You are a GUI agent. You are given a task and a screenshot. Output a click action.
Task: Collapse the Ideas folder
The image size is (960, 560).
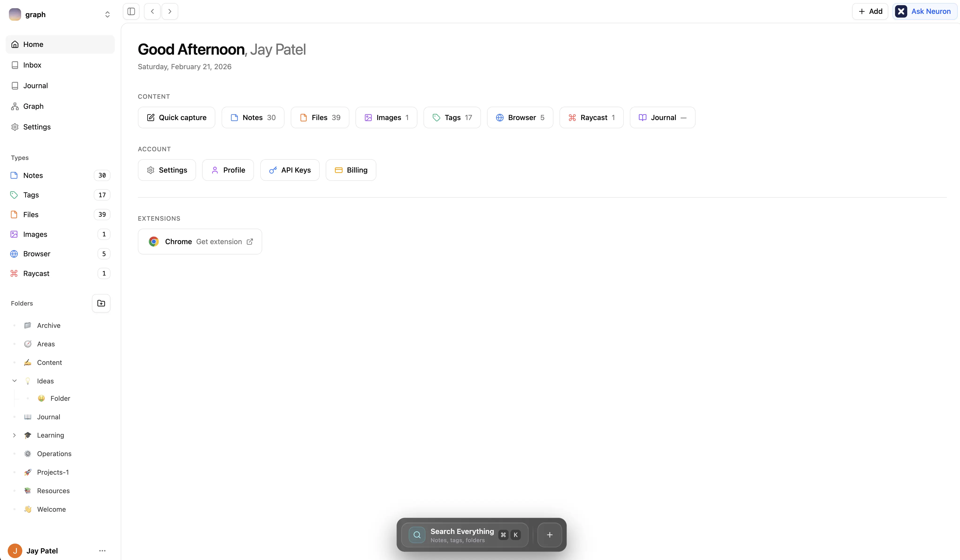click(x=15, y=381)
